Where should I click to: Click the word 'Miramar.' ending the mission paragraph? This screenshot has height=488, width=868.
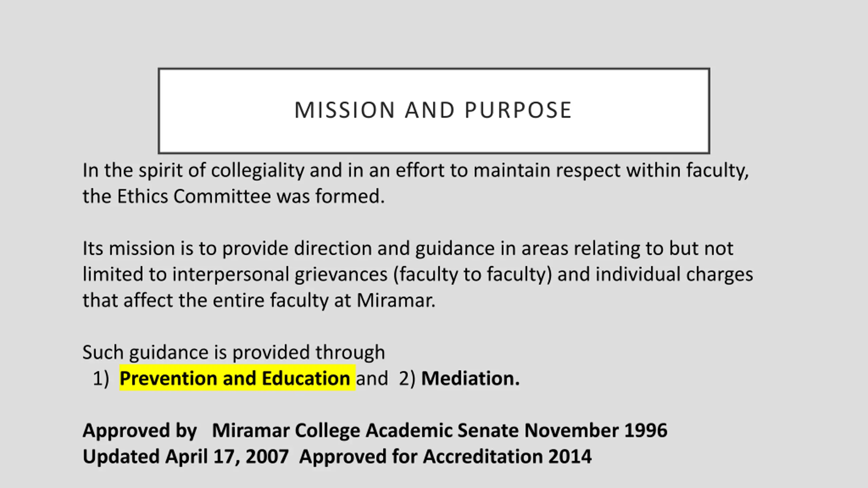point(396,300)
